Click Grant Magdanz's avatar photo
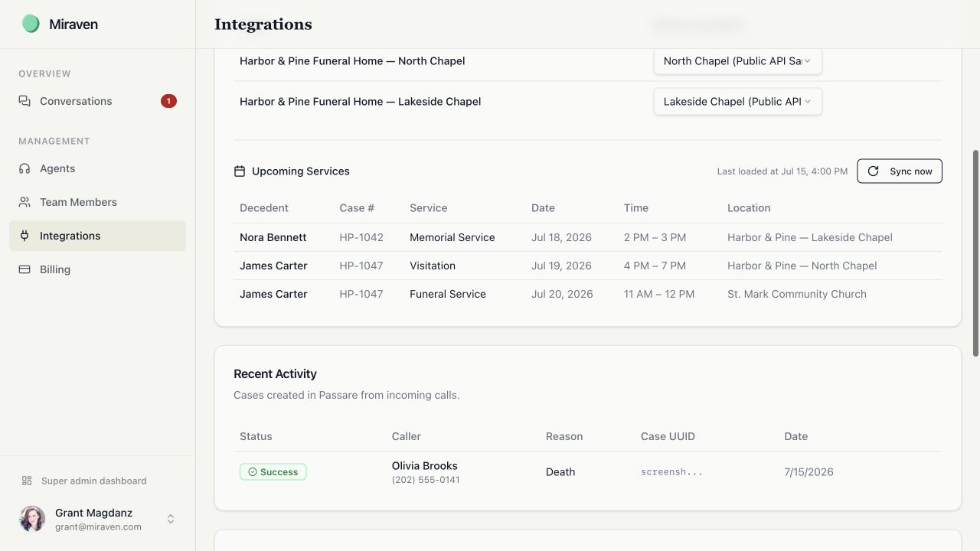 click(x=32, y=519)
